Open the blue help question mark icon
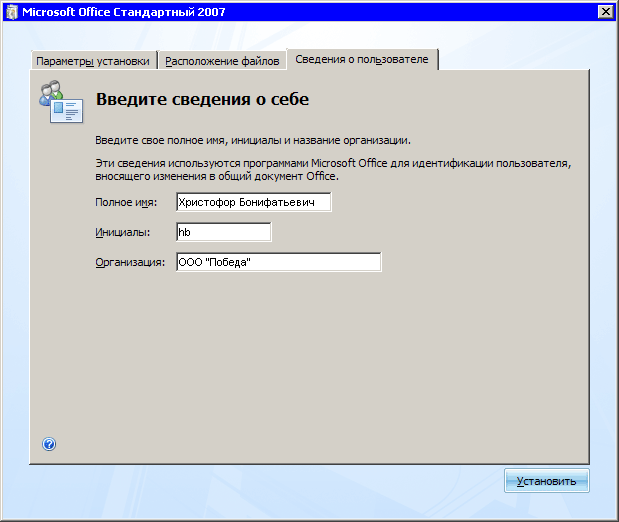The image size is (619, 522). [49, 444]
